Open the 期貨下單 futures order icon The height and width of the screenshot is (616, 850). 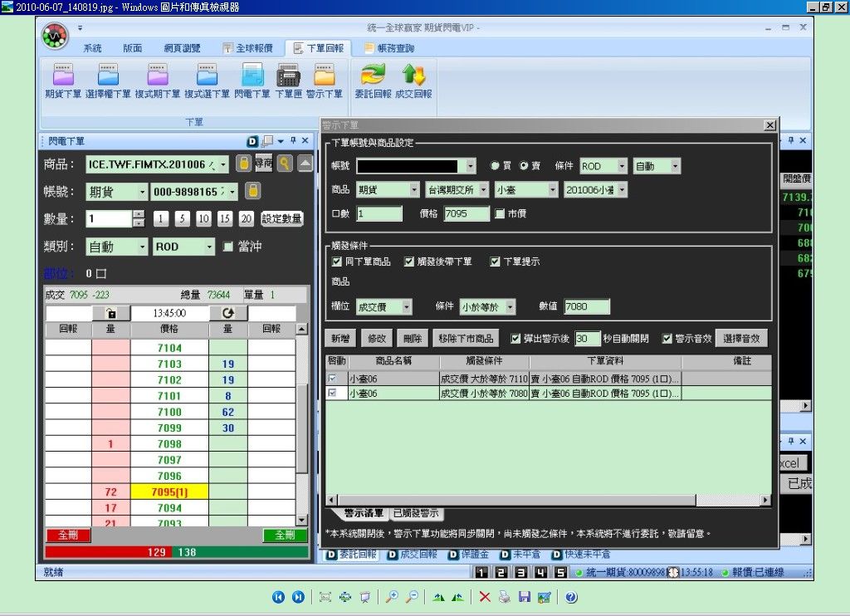pos(63,81)
